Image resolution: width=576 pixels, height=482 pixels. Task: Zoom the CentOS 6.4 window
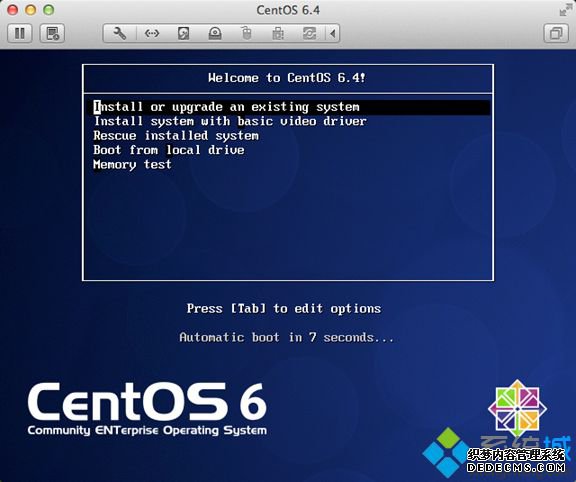click(x=49, y=10)
